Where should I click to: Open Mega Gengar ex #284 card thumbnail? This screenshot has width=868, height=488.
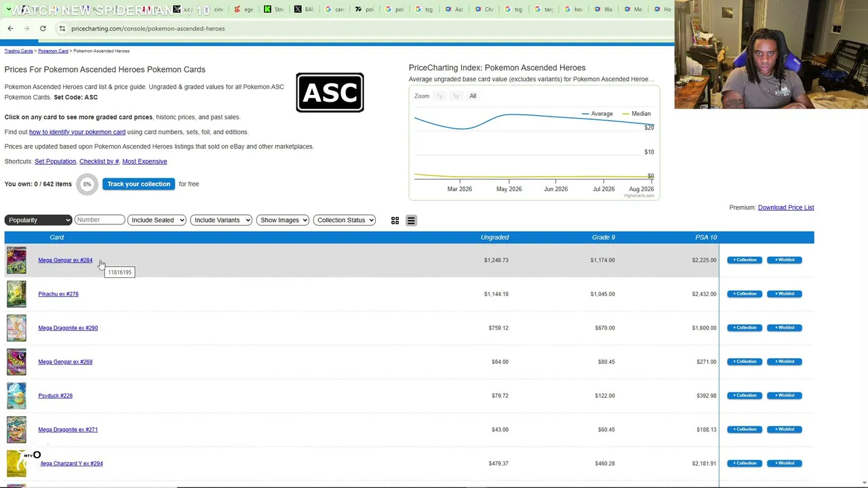(16, 260)
